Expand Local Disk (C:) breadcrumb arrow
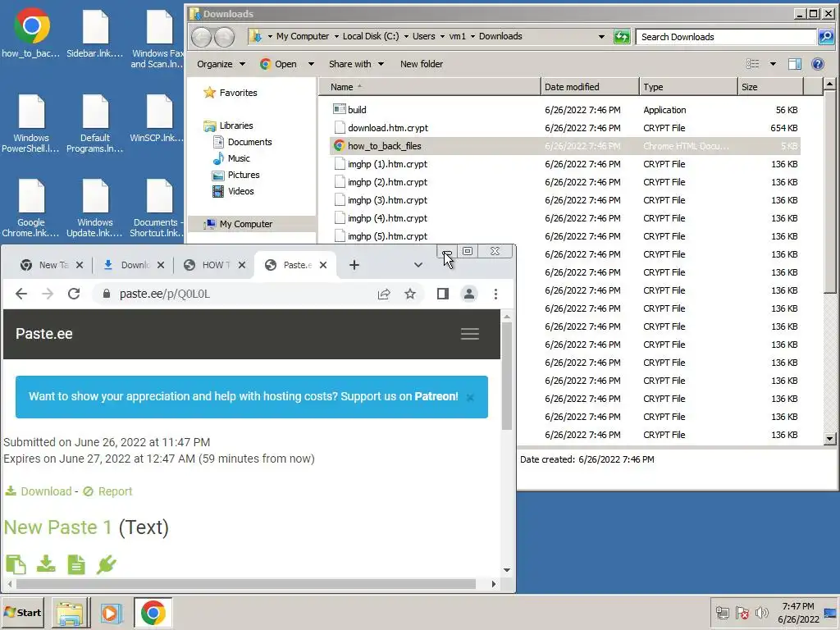The image size is (840, 630). pos(406,36)
